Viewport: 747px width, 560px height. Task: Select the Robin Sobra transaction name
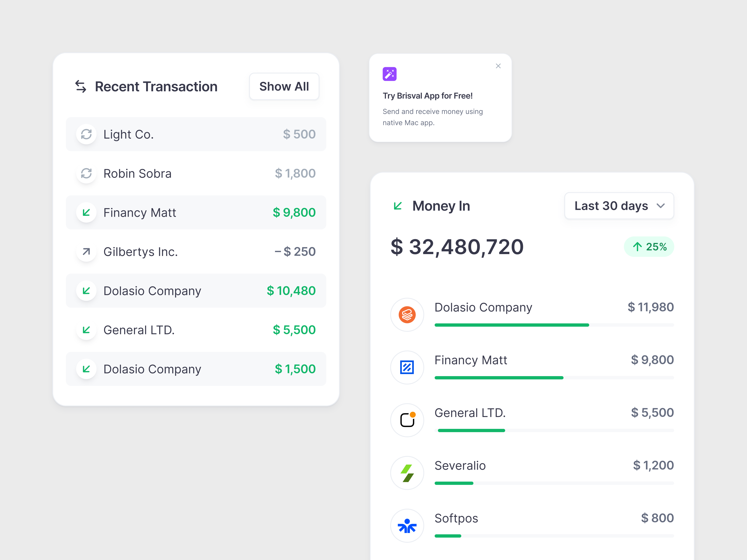[137, 174]
